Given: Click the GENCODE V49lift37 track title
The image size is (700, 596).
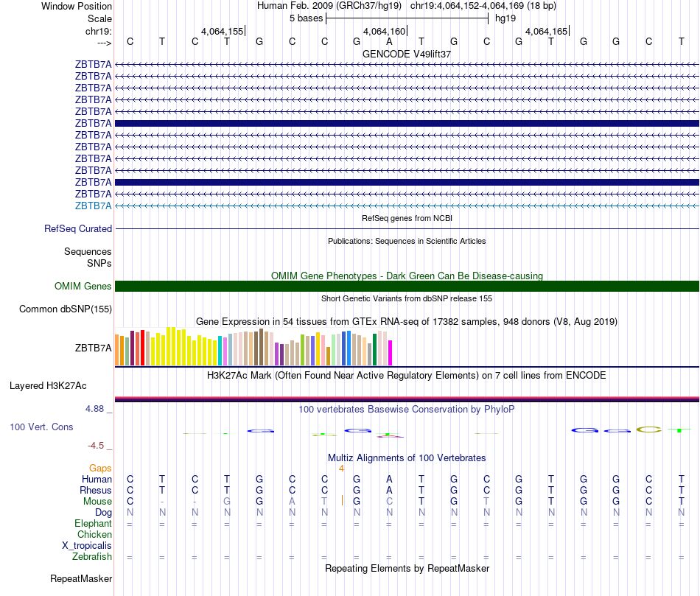Looking at the screenshot, I should 407,54.
